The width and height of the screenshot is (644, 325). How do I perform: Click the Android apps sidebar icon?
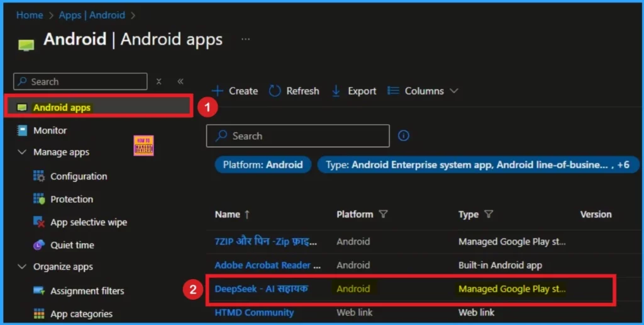click(22, 108)
